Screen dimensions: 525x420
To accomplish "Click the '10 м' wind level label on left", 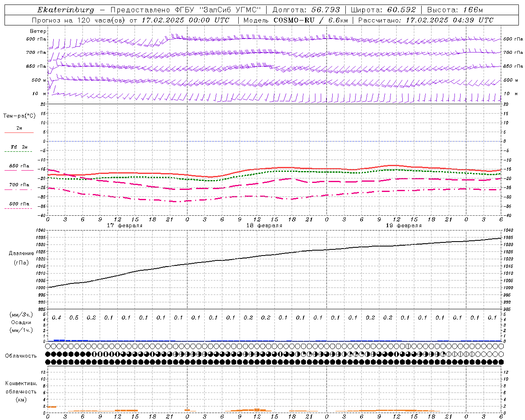I will click(39, 94).
